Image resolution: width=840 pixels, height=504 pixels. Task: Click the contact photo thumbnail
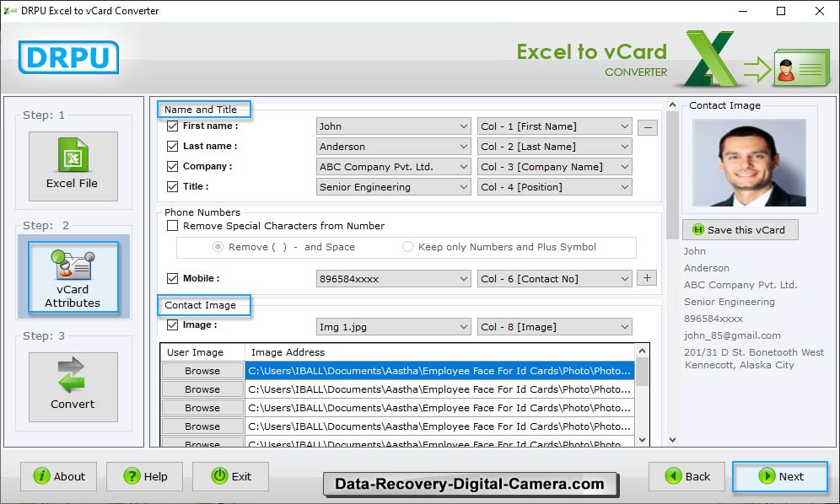749,163
